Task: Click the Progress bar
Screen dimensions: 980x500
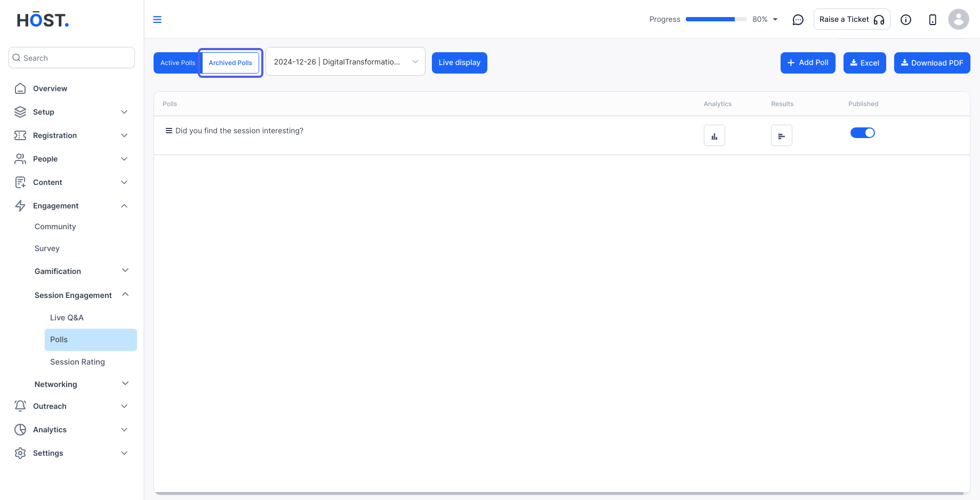Action: coord(716,19)
